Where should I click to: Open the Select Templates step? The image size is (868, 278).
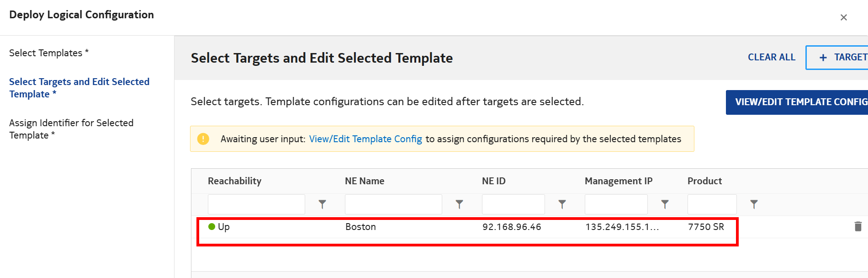click(x=48, y=53)
